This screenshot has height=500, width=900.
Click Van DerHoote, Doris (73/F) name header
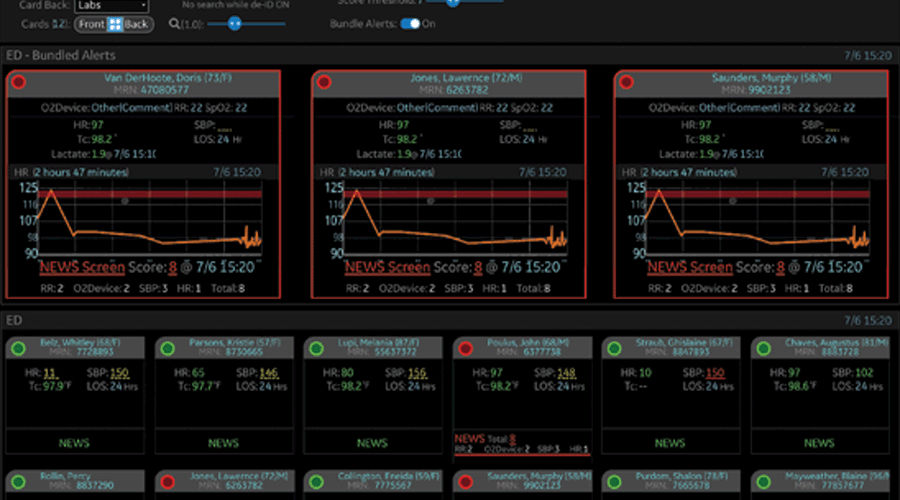tap(168, 77)
